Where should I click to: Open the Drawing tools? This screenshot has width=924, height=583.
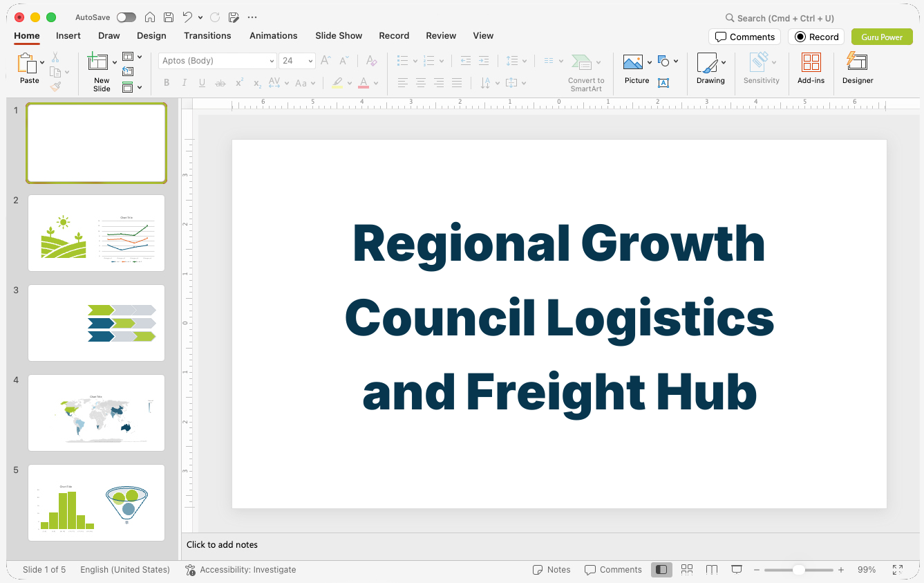pyautogui.click(x=710, y=68)
